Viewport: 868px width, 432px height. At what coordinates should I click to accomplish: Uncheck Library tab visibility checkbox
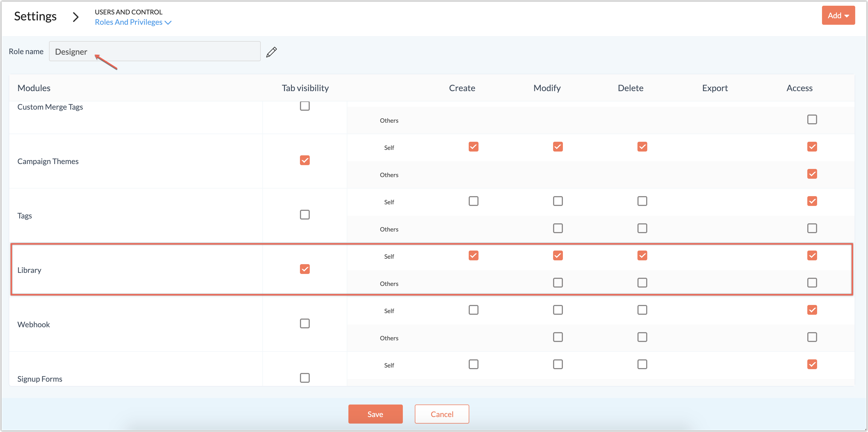305,269
